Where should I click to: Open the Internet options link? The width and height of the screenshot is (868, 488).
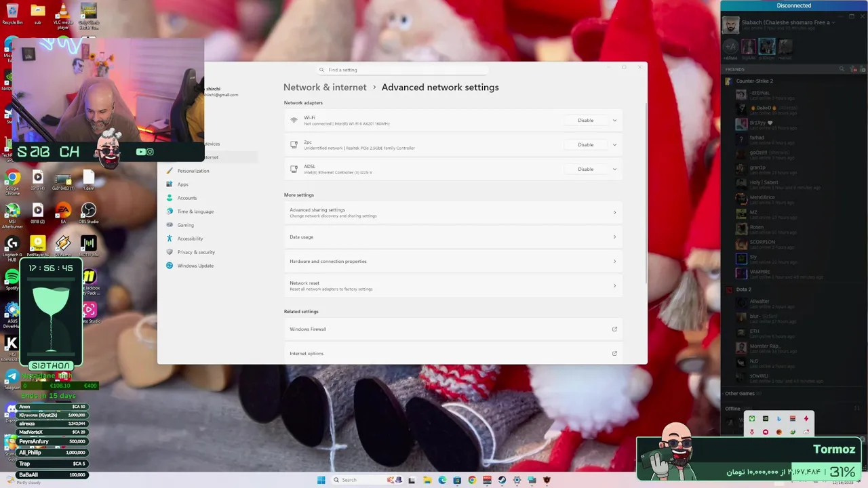pyautogui.click(x=453, y=353)
